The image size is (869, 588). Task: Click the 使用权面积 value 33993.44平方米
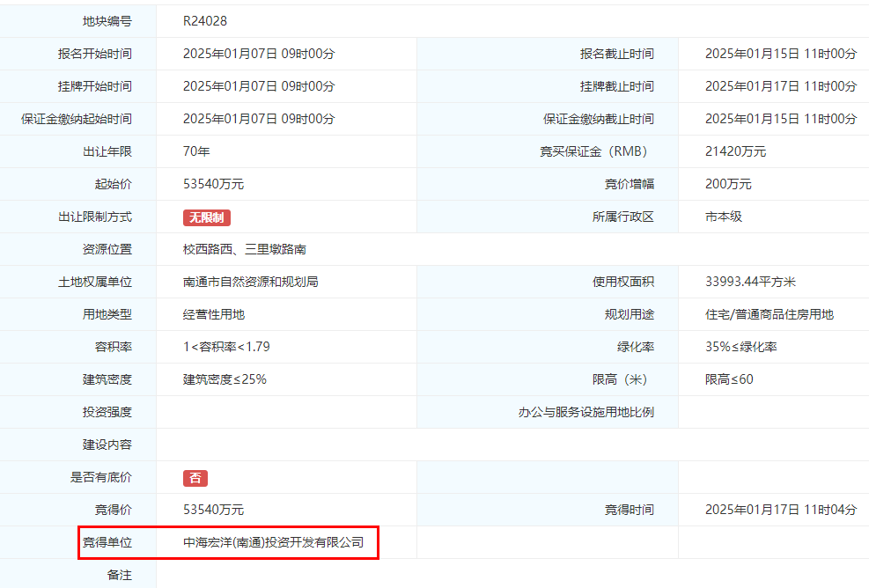pos(750,282)
